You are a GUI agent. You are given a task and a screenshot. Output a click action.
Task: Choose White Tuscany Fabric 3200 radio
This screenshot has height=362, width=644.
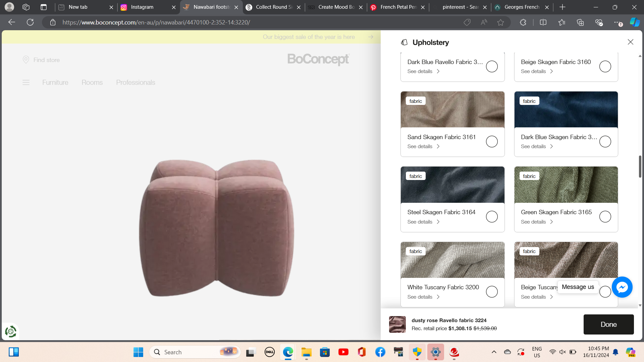click(x=491, y=292)
